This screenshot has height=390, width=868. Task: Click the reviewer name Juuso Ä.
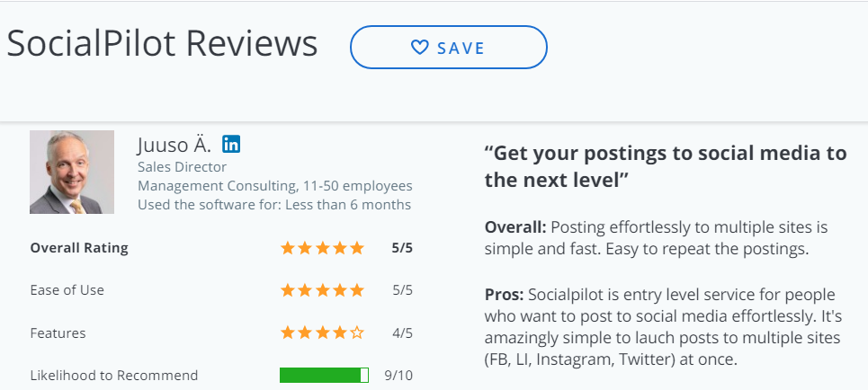pyautogui.click(x=174, y=145)
